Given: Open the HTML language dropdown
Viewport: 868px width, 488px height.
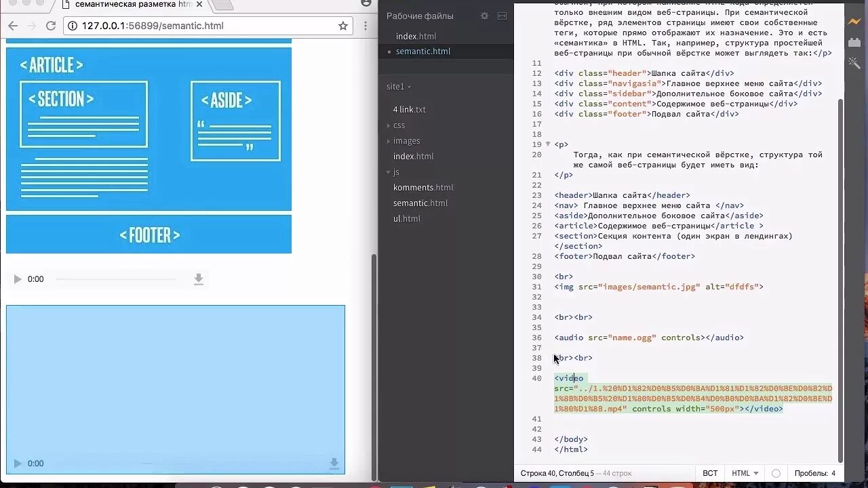Looking at the screenshot, I should (x=745, y=473).
